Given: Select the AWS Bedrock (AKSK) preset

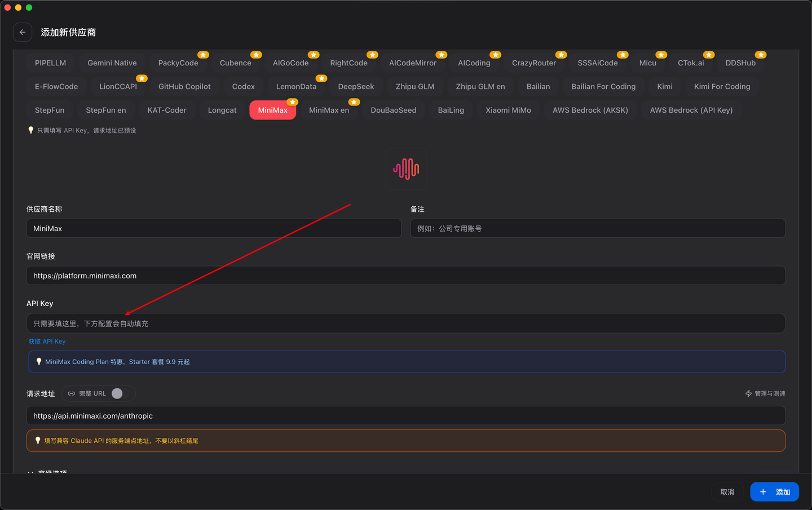Looking at the screenshot, I should tap(590, 110).
